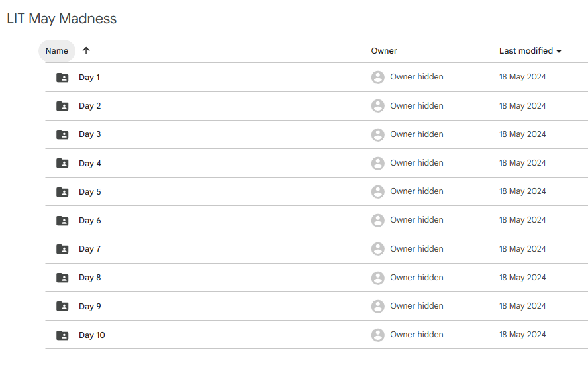This screenshot has width=588, height=367.
Task: Open the Day 7 folder
Action: (x=90, y=249)
